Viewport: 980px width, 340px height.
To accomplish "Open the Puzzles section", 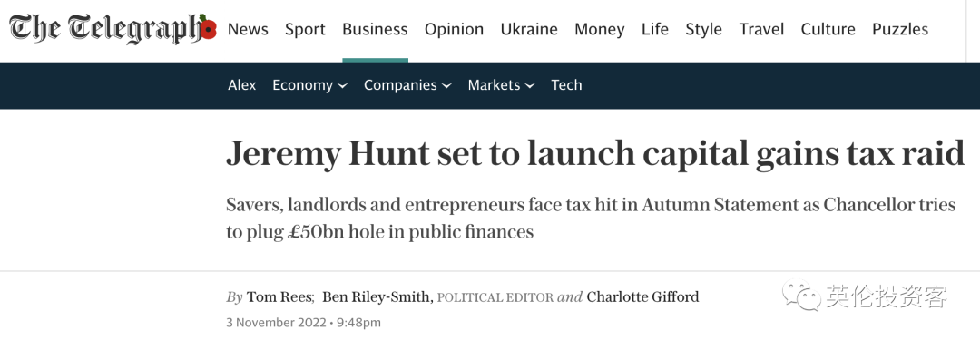I will pyautogui.click(x=900, y=29).
